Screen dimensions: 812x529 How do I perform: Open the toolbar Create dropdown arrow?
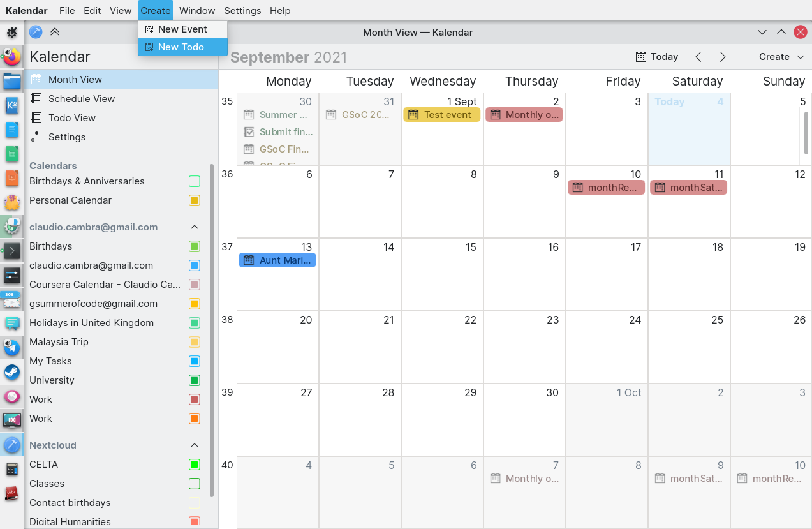pyautogui.click(x=801, y=57)
